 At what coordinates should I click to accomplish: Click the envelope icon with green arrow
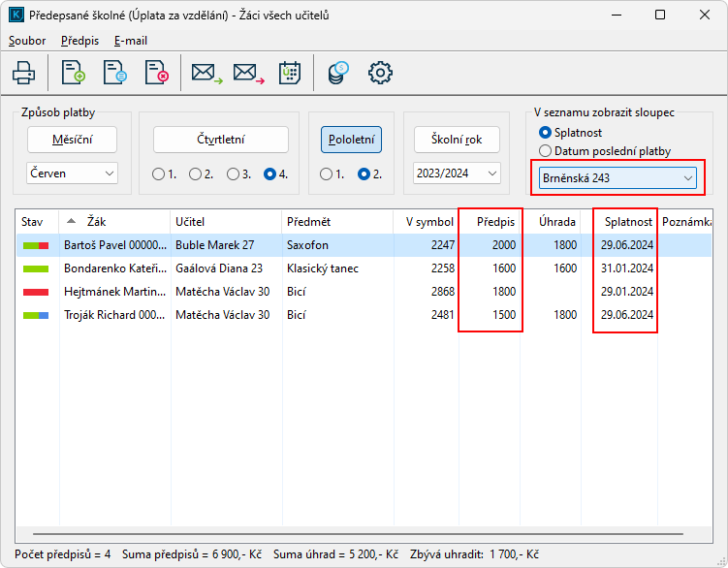[x=206, y=73]
